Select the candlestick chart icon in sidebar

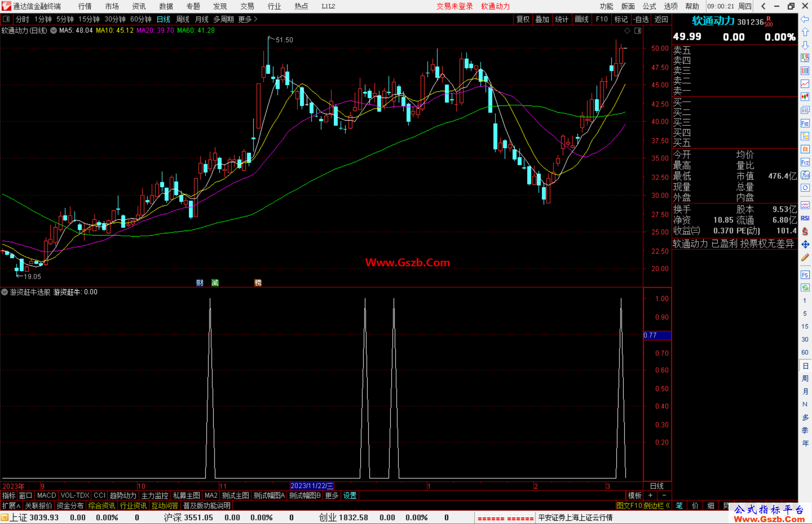[805, 97]
